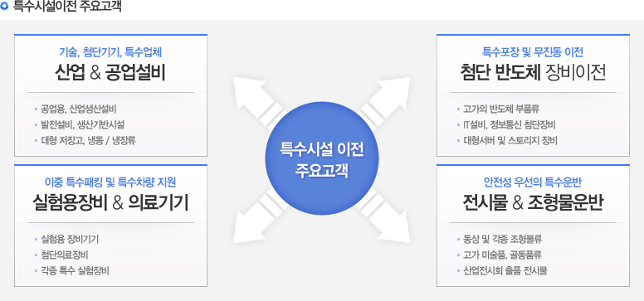The height and width of the screenshot is (301, 644).
Task: Open the 전시물 & 조형물운반 heading
Action: (x=533, y=203)
